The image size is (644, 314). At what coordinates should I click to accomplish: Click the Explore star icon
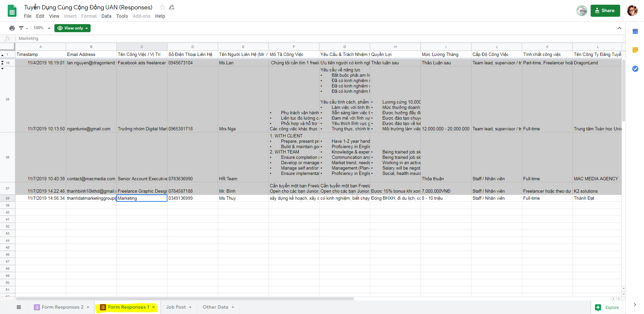click(598, 307)
